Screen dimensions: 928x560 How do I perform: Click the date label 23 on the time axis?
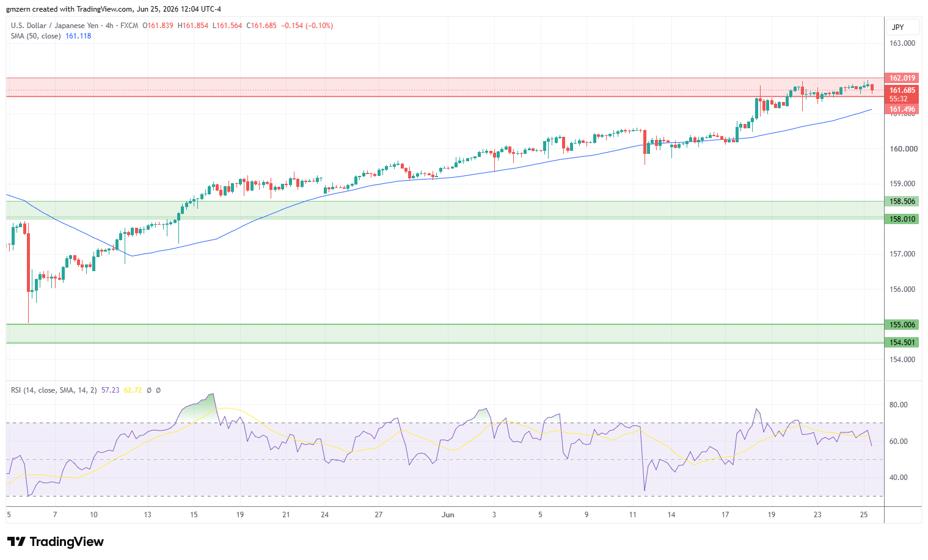(x=817, y=515)
